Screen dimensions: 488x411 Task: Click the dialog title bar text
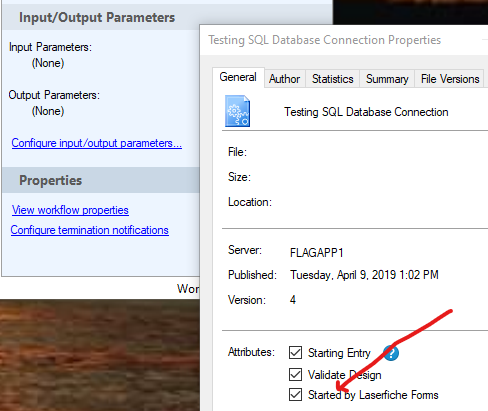[x=325, y=40]
